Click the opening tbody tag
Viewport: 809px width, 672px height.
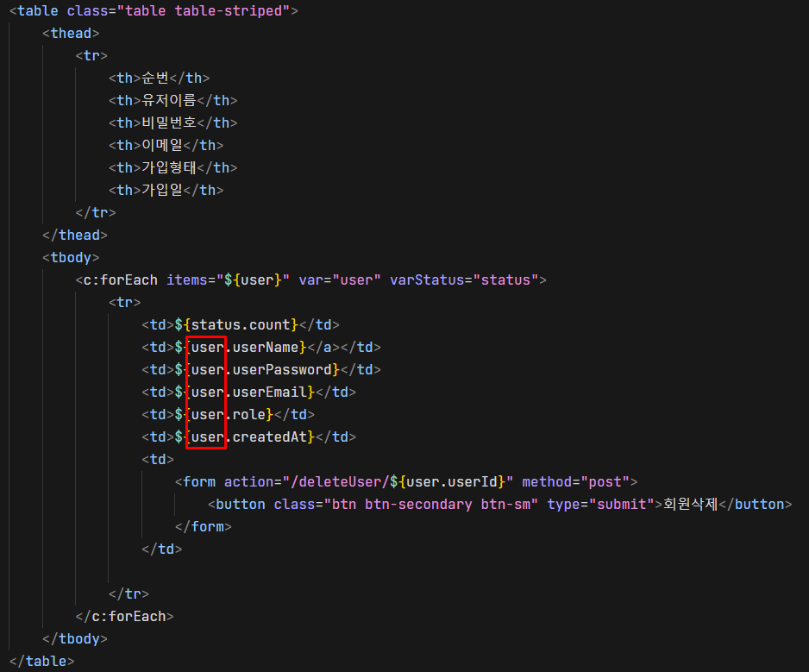pyautogui.click(x=71, y=258)
